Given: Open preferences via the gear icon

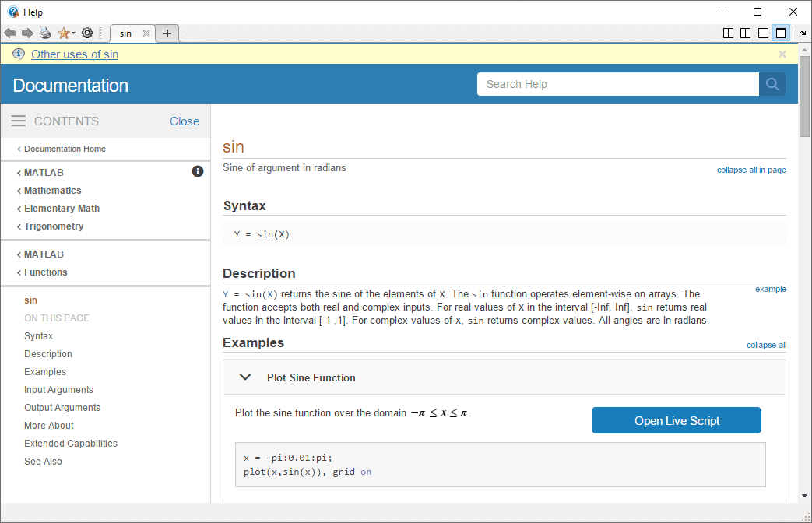Looking at the screenshot, I should 87,33.
